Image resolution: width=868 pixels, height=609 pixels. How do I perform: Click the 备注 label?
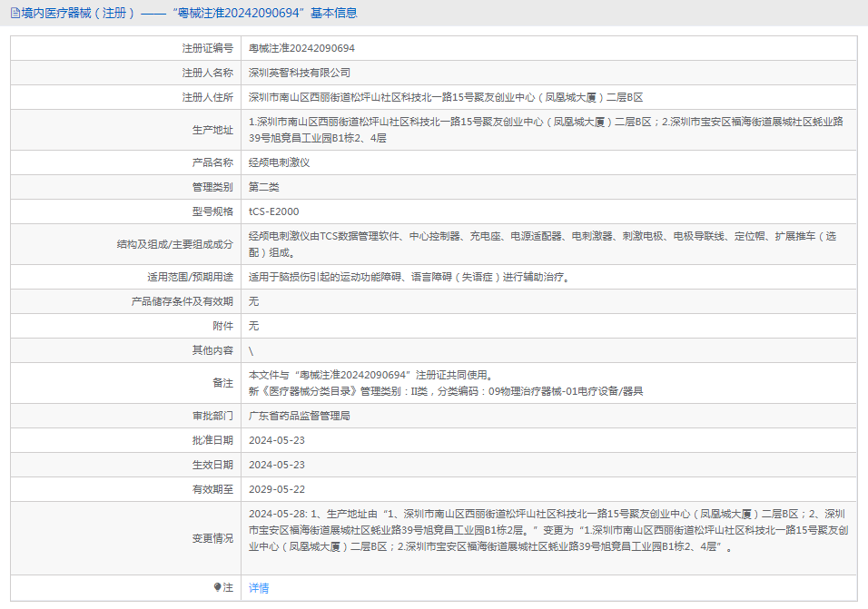point(223,383)
